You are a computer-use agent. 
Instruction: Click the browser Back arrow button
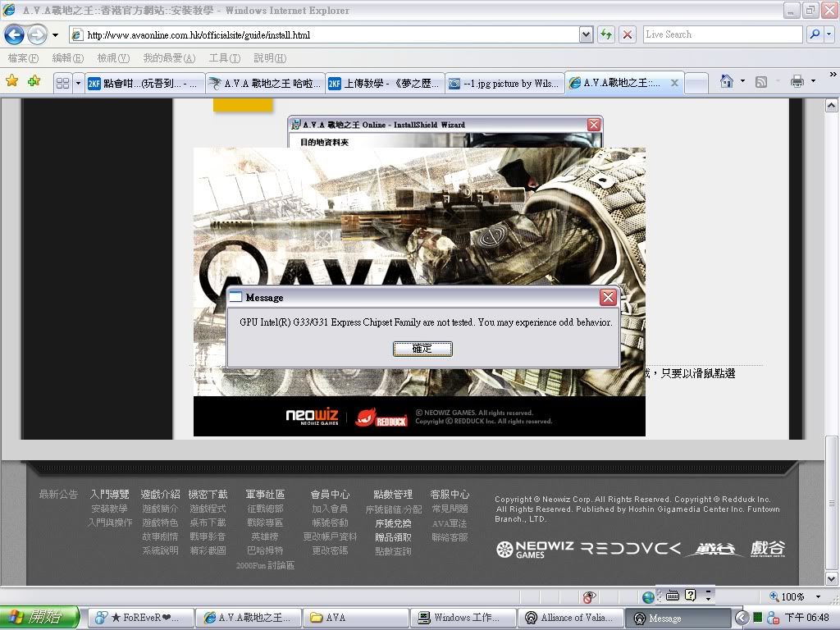click(x=14, y=34)
